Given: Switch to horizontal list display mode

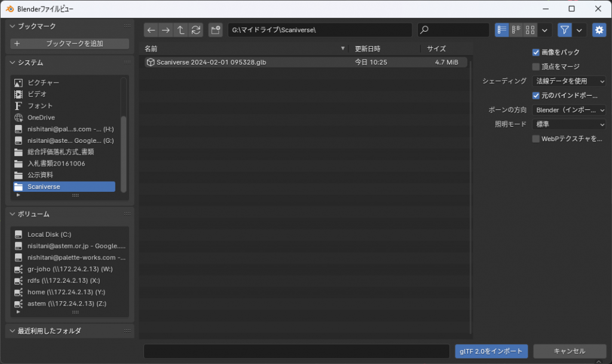Looking at the screenshot, I should [x=516, y=30].
